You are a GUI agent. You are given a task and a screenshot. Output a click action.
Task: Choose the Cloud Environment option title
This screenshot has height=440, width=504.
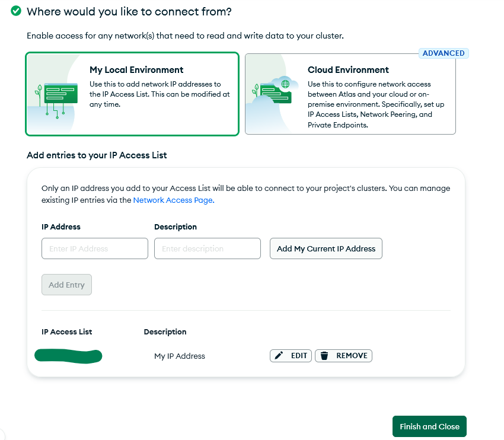tap(348, 70)
